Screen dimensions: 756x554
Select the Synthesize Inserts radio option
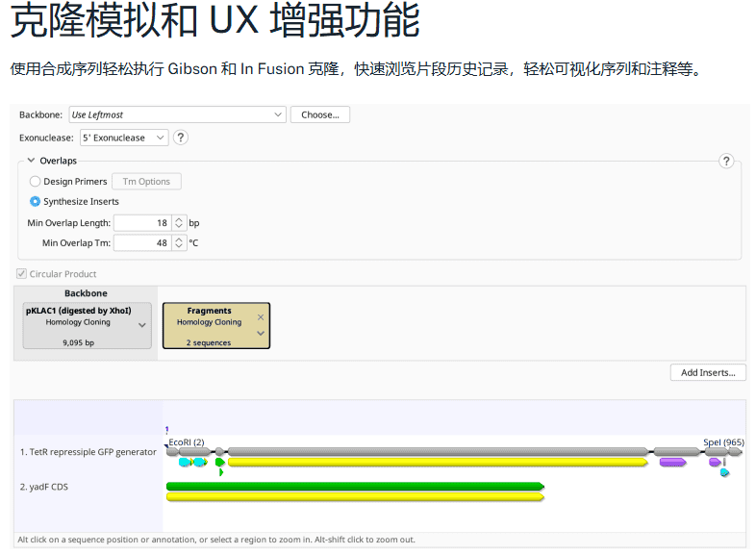(35, 201)
